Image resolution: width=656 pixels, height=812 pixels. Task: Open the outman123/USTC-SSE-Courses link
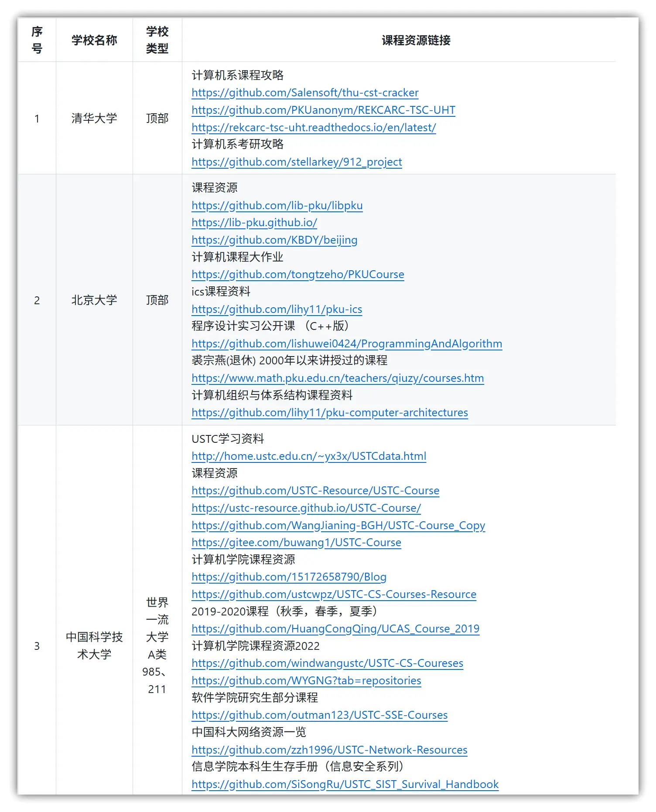319,715
